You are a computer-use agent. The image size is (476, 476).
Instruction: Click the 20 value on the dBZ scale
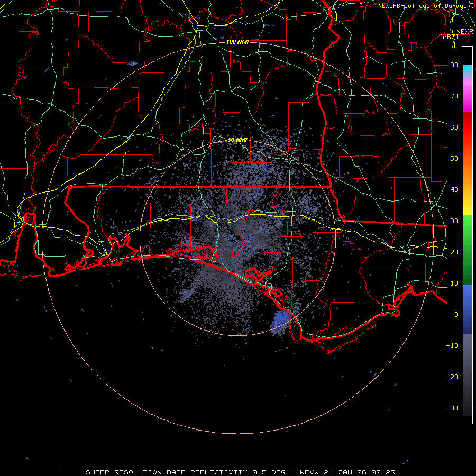click(454, 252)
